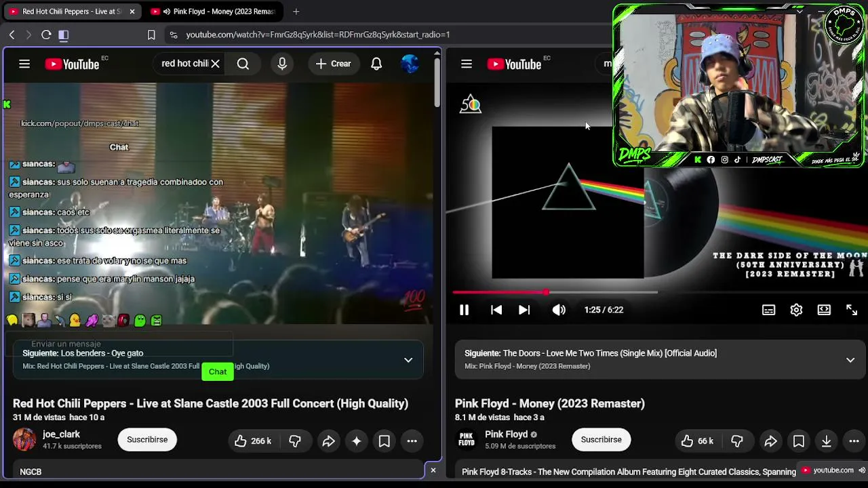Click the 'red hot chili' YouTube search field
This screenshot has width=868, height=488.
[x=184, y=64]
